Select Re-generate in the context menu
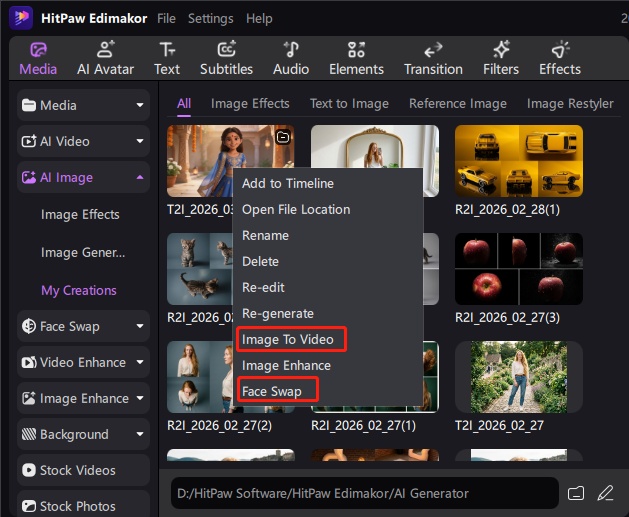This screenshot has width=629, height=517. (x=328, y=314)
